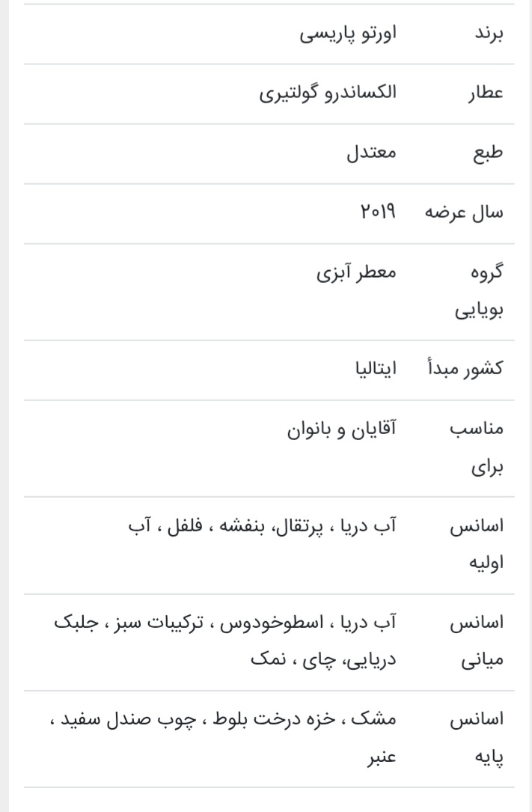Click the middle notes text containing اسطوخودوس
Image resolution: width=532 pixels, height=812 pixels.
(224, 641)
